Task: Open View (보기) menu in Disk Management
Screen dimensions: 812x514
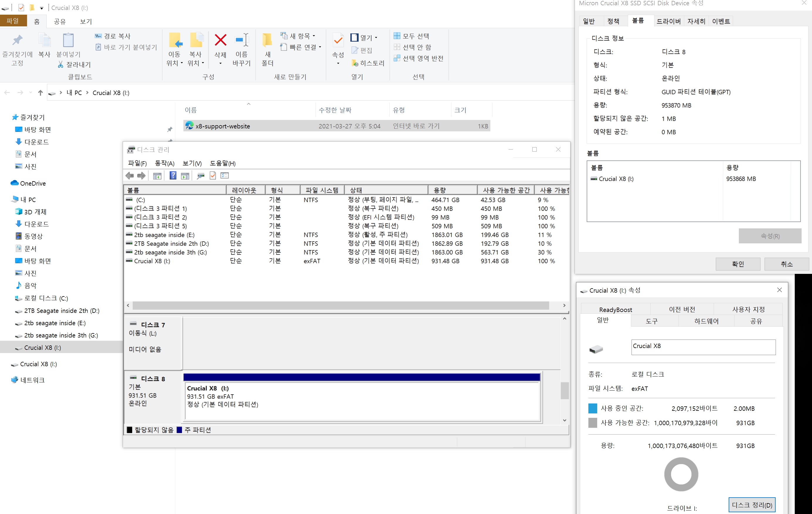Action: 192,163
